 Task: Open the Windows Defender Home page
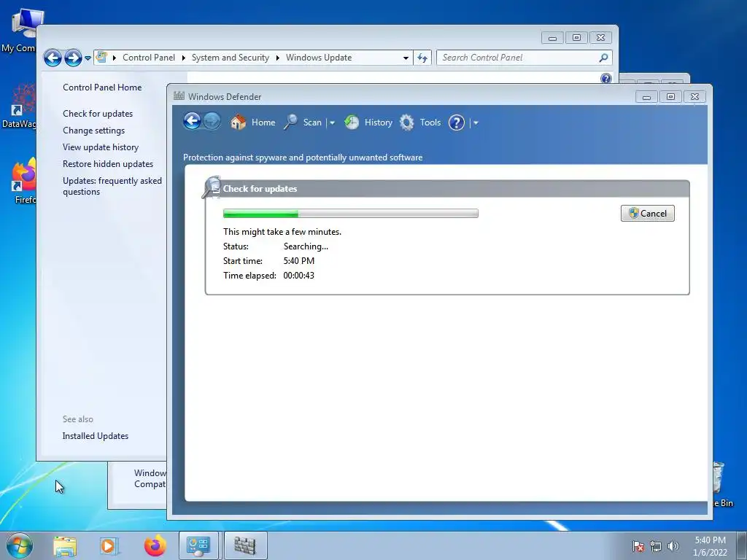pos(253,122)
